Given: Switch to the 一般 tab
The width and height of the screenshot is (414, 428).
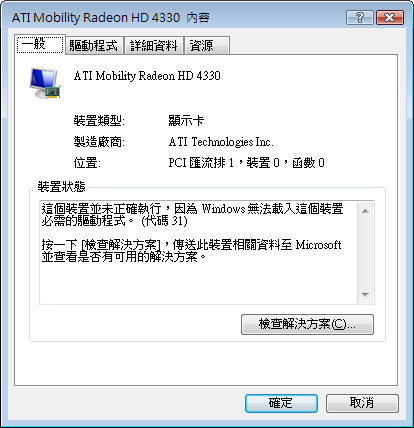Looking at the screenshot, I should click(40, 44).
